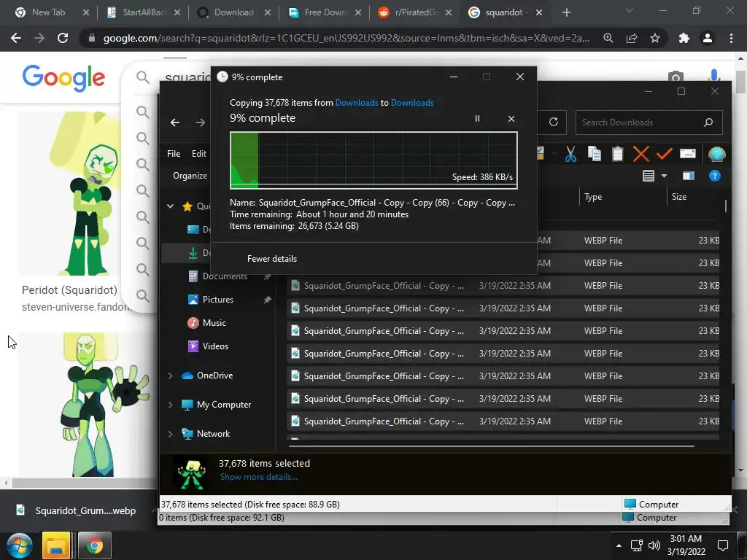The image size is (747, 560).
Task: Switch to the StartAllBack browser tab
Action: pyautogui.click(x=143, y=12)
